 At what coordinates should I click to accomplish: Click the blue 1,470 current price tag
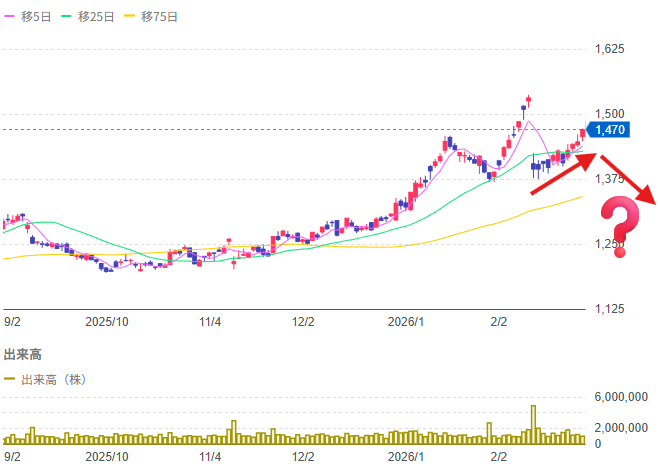click(608, 129)
